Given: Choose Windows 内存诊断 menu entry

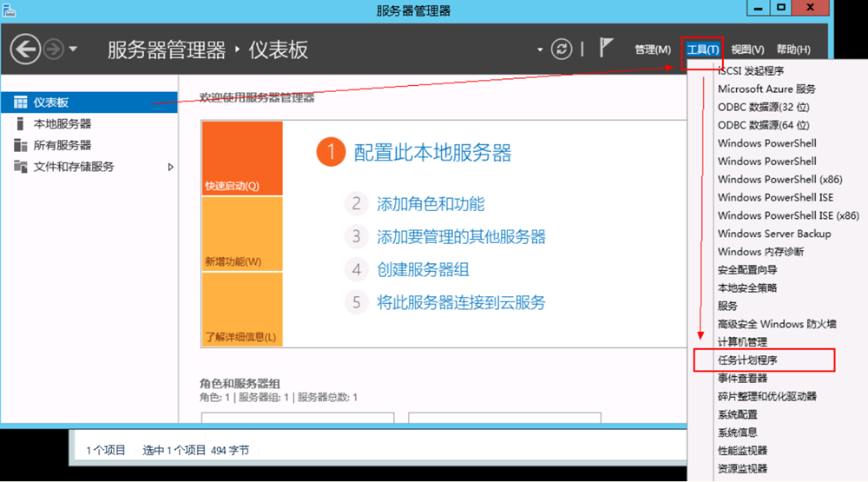Looking at the screenshot, I should (x=760, y=252).
